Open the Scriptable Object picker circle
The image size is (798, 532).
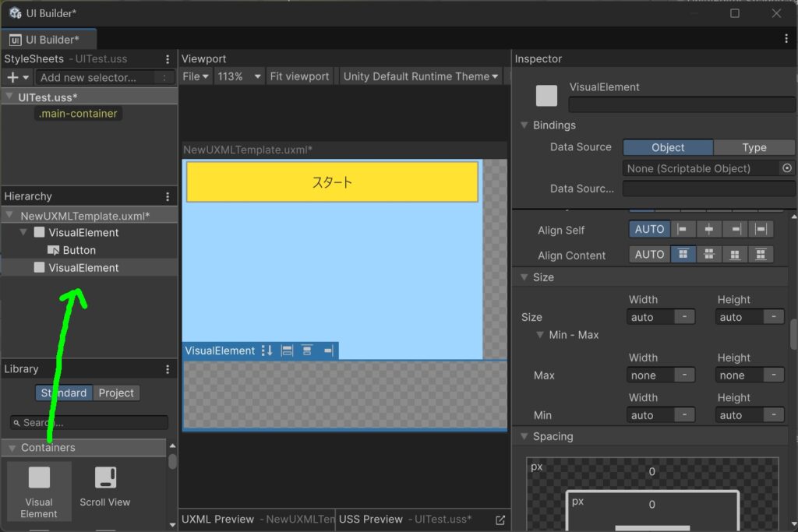(787, 167)
